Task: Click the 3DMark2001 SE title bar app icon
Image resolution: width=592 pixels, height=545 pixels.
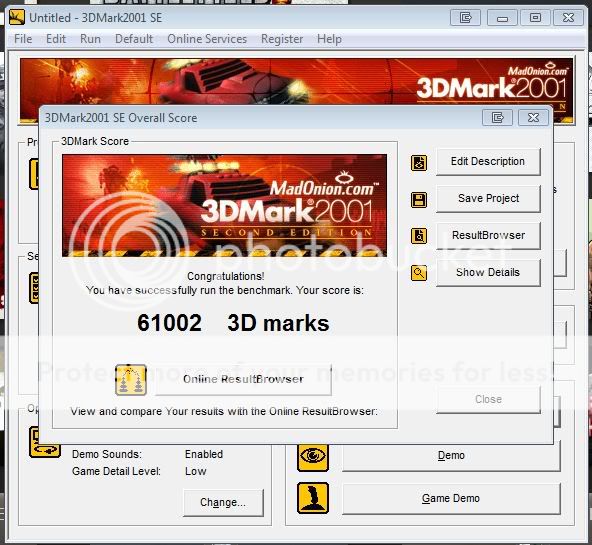Action: [17, 17]
